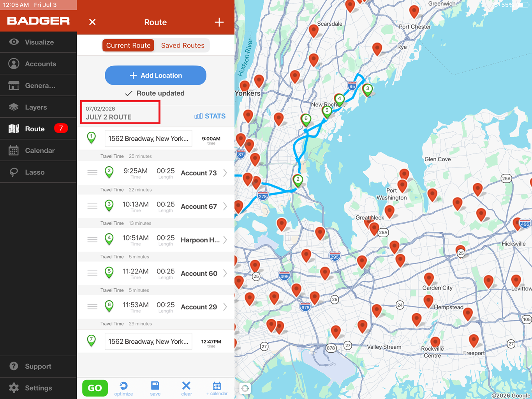The height and width of the screenshot is (399, 532).
Task: Select green map pin 6 on the map
Action: pyautogui.click(x=306, y=120)
